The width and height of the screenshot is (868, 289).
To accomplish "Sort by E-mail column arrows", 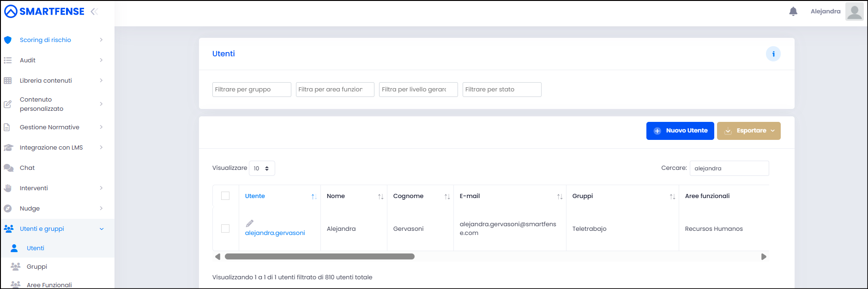I will [560, 197].
